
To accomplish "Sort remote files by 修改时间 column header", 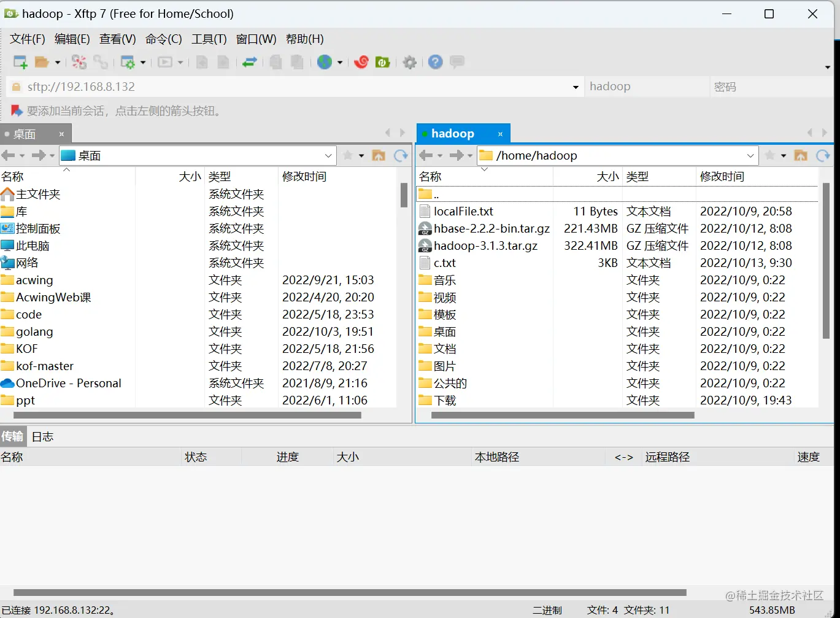I will [757, 177].
